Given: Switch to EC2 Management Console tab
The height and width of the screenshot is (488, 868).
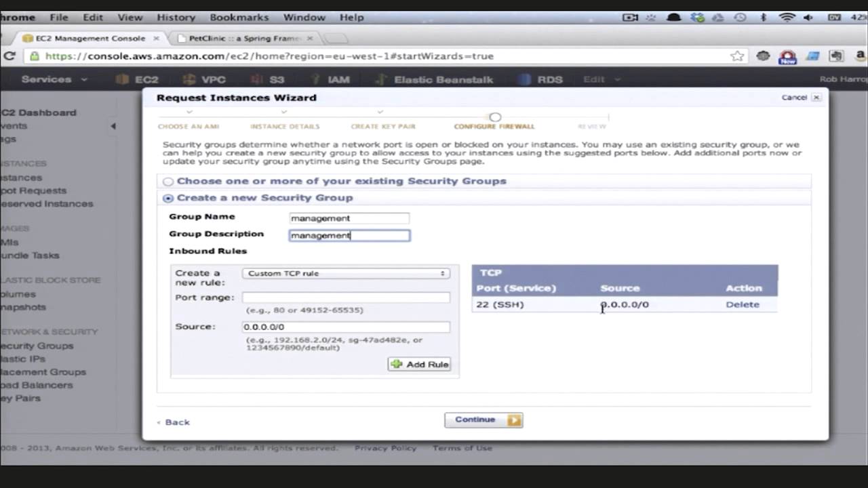Looking at the screenshot, I should click(x=90, y=39).
